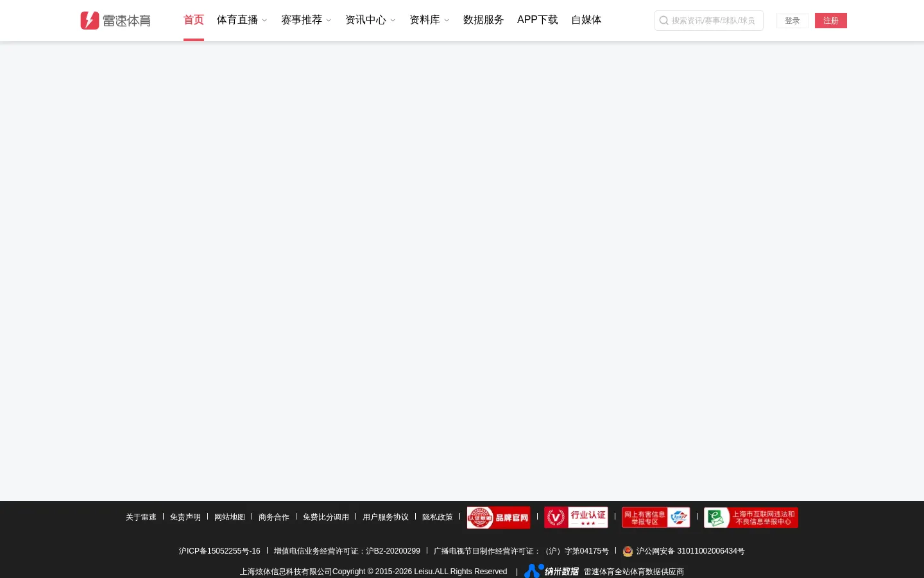Expand the 体育直播 dropdown arrow
924x578 pixels.
click(264, 21)
